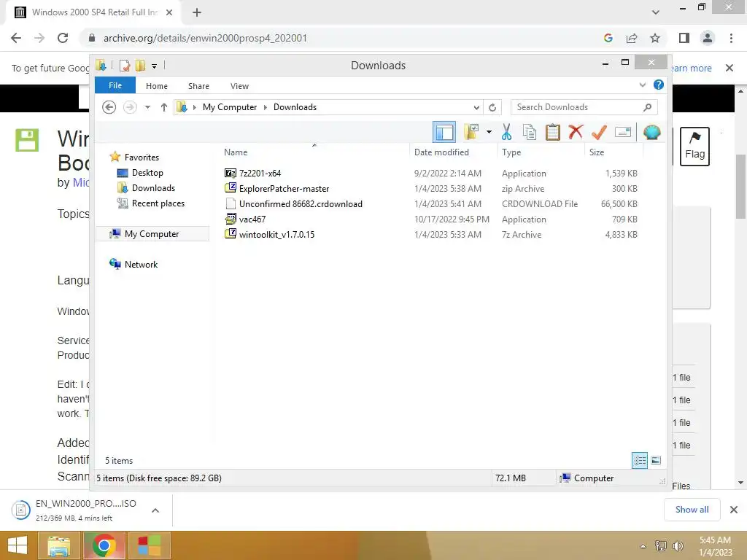The height and width of the screenshot is (560, 747).
Task: Click the quick access Properties icon in title bar
Action: click(124, 65)
